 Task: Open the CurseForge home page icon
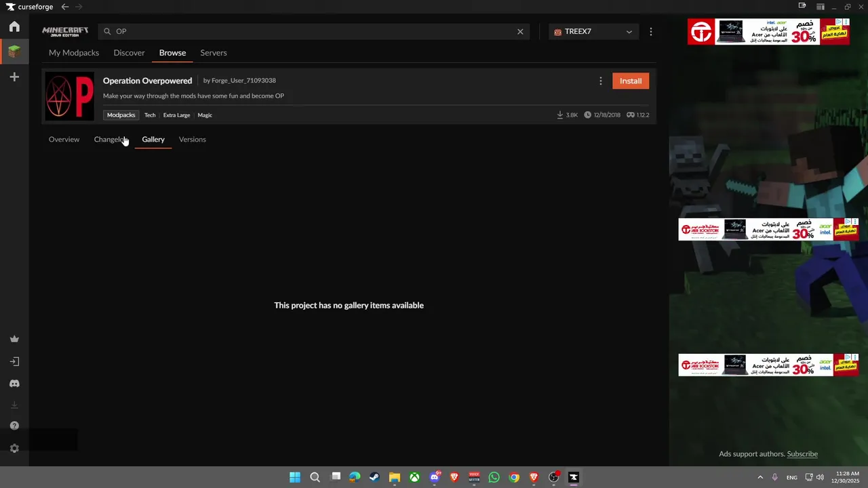point(14,27)
